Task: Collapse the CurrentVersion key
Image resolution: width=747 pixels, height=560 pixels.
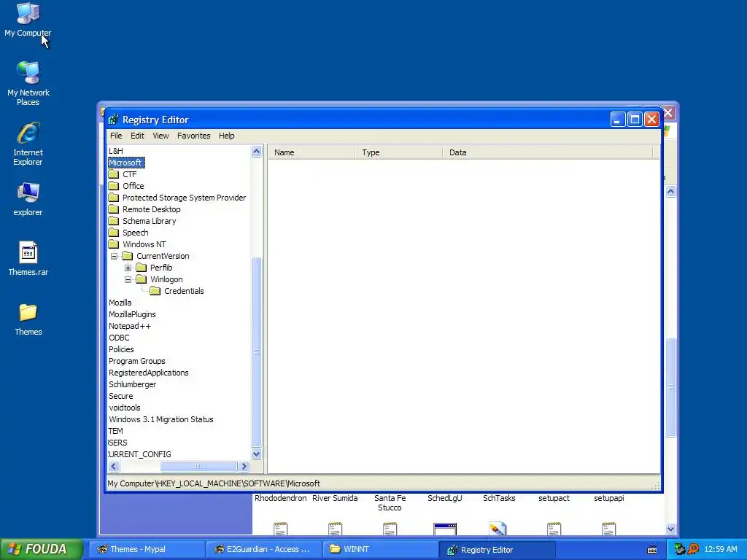Action: [x=114, y=256]
